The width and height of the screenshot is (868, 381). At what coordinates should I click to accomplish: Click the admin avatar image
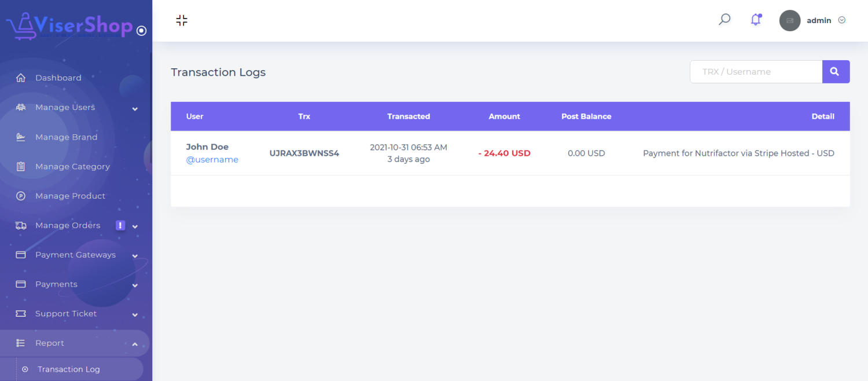coord(790,20)
